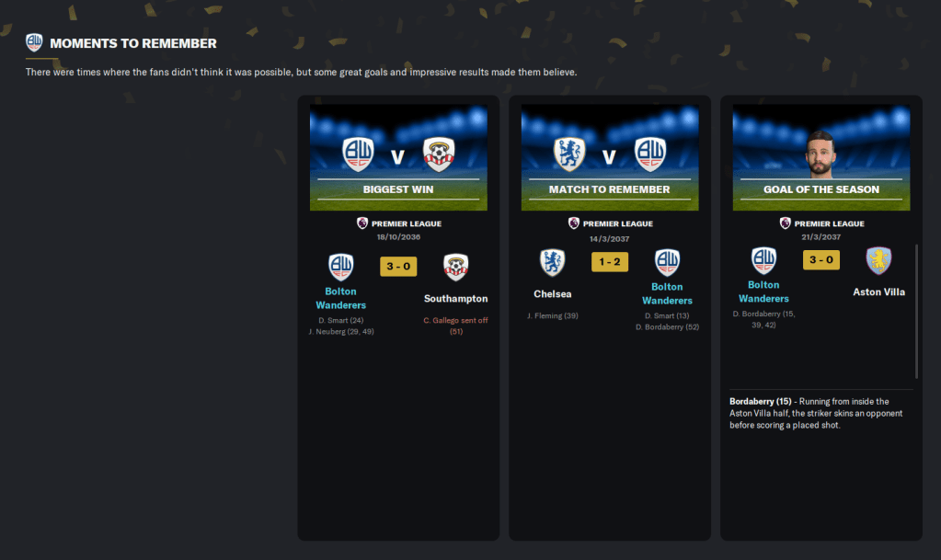Open Premier League icon under Match to Remember
941x560 pixels.
coord(574,223)
